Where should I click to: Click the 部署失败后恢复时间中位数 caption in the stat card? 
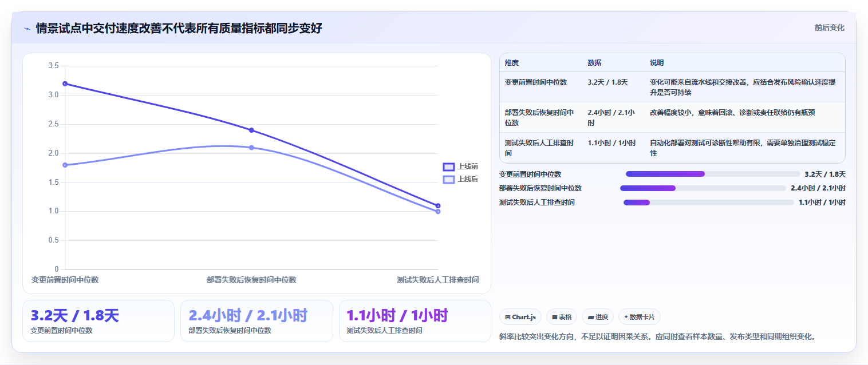(230, 331)
